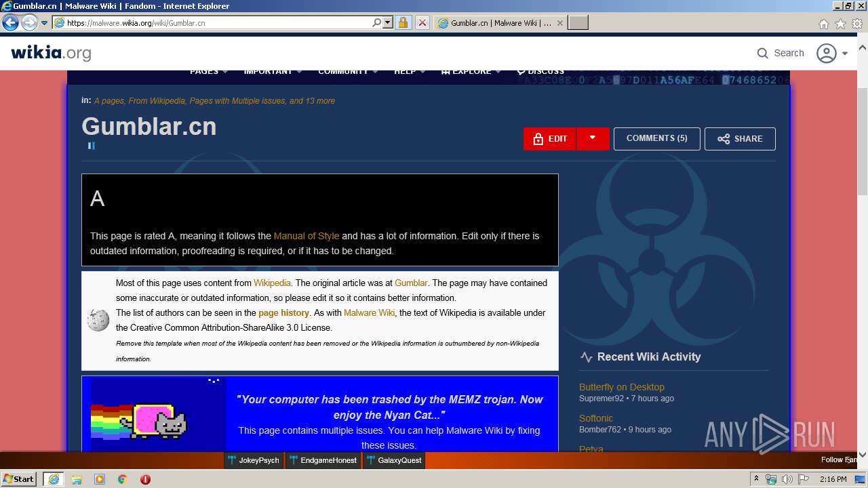Image resolution: width=868 pixels, height=488 pixels.
Task: Click the SHARE button
Action: point(740,138)
